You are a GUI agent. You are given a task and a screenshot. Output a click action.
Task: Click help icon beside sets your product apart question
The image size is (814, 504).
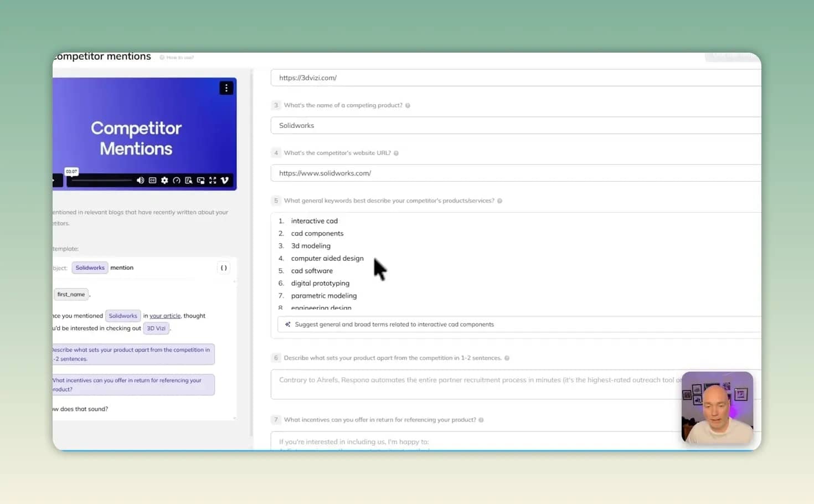click(507, 358)
